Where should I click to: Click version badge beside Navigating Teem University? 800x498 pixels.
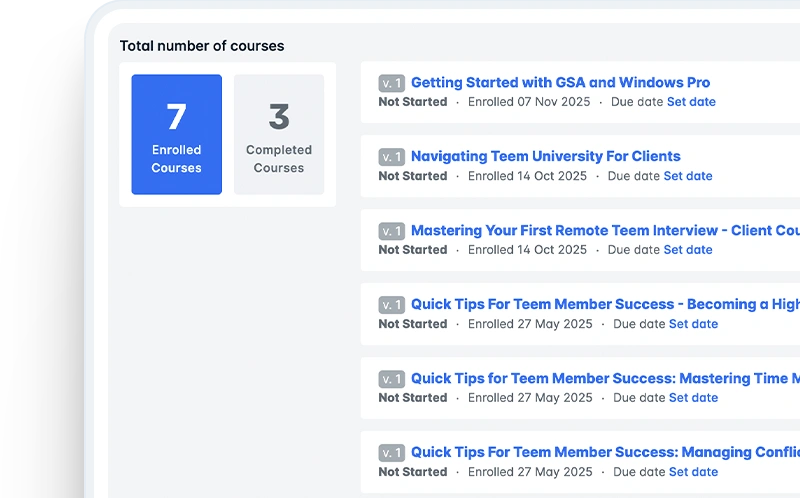391,158
